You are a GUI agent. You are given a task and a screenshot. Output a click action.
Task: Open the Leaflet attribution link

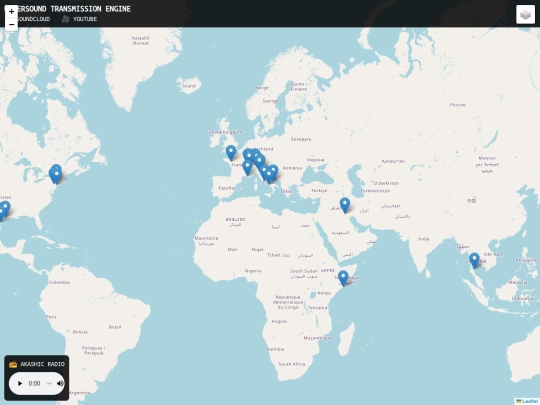tap(529, 402)
